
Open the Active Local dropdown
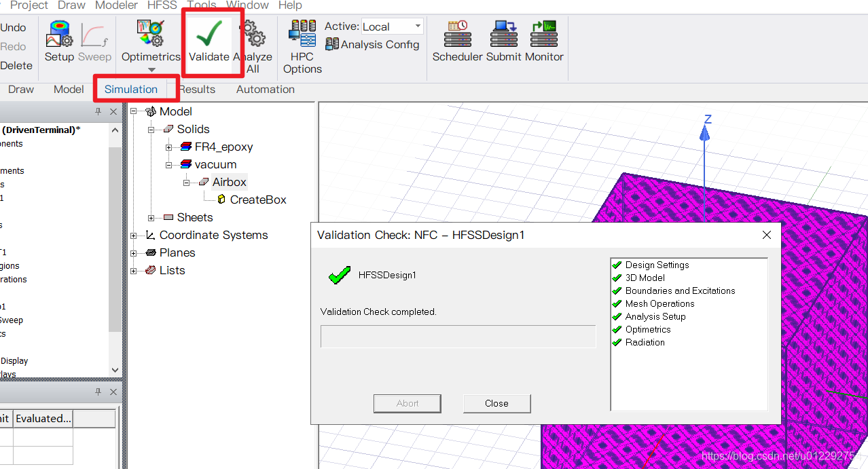click(x=393, y=26)
